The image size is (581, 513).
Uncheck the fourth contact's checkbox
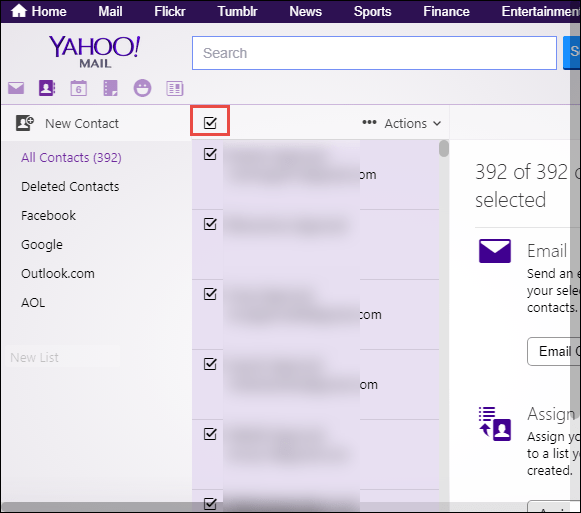point(210,364)
